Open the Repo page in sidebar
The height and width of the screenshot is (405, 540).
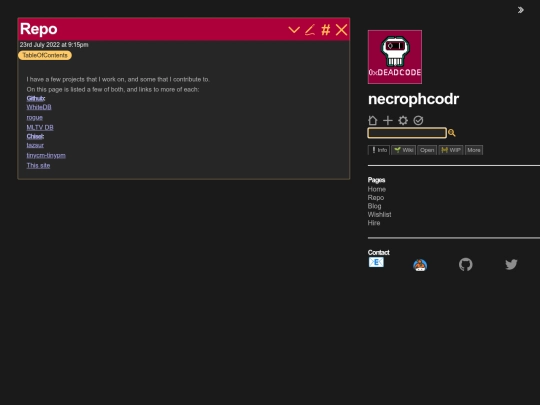point(376,198)
